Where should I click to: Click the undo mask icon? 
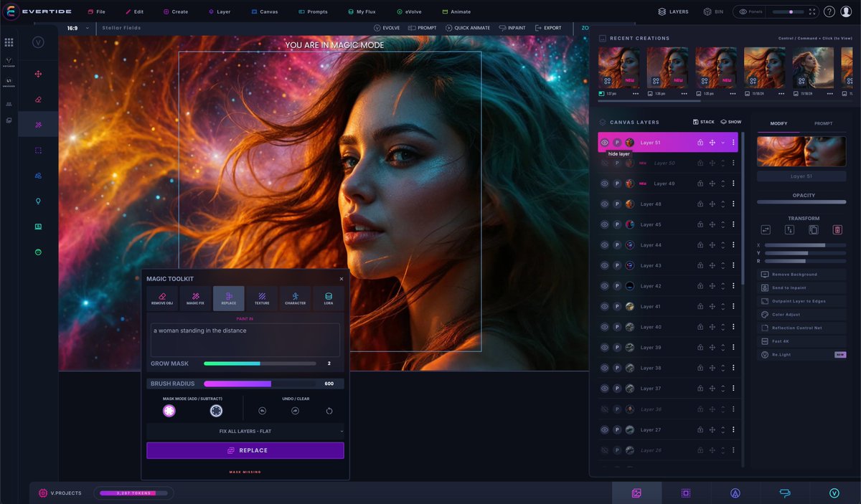pos(263,411)
